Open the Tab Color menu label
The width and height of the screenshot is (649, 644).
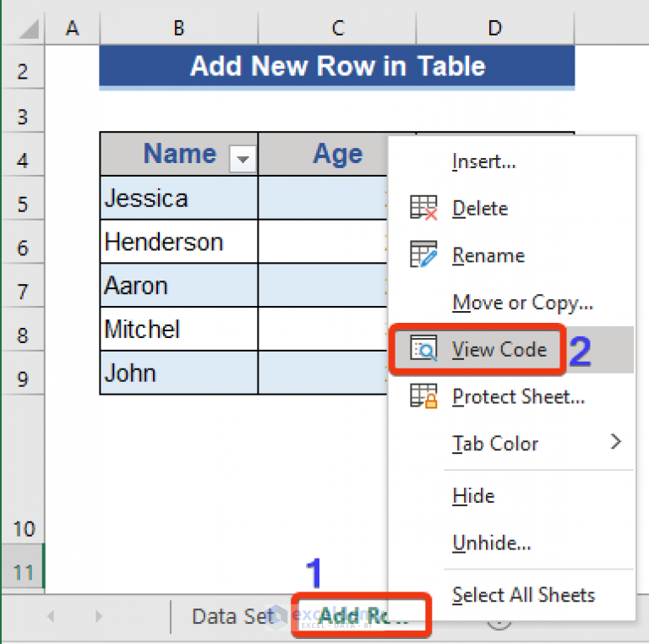(x=495, y=444)
